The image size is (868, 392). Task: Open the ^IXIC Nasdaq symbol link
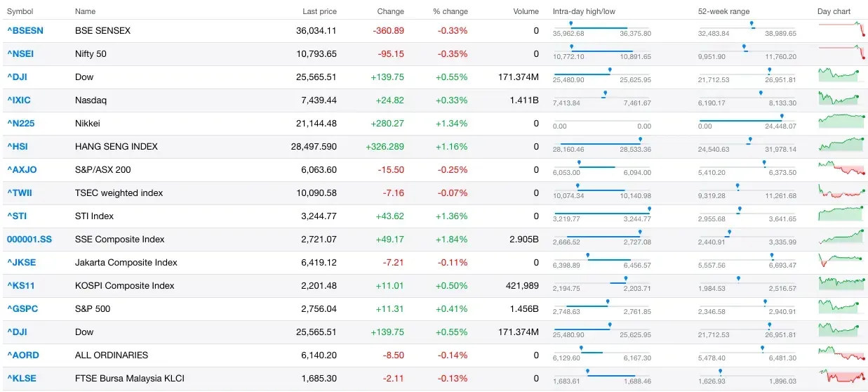coord(19,100)
